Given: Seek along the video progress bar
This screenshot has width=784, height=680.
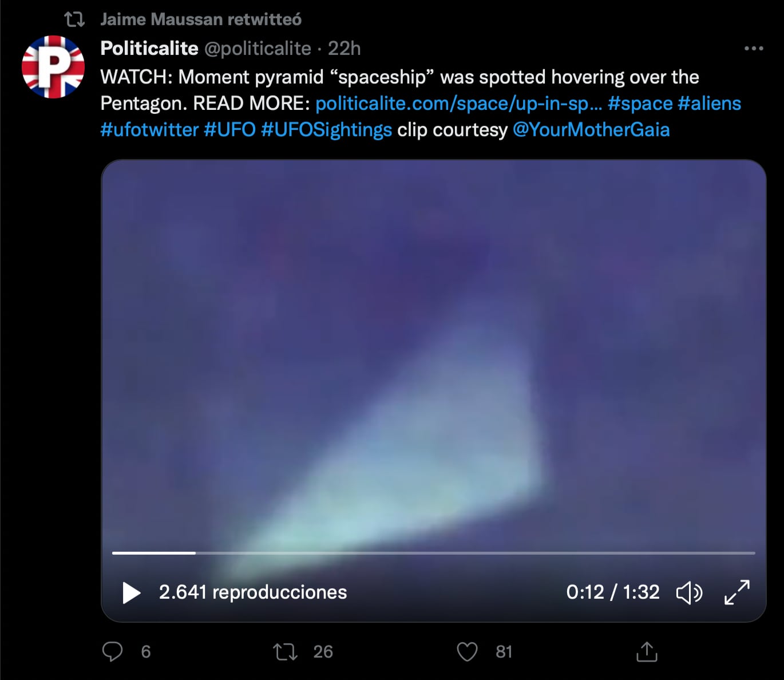Looking at the screenshot, I should [434, 553].
